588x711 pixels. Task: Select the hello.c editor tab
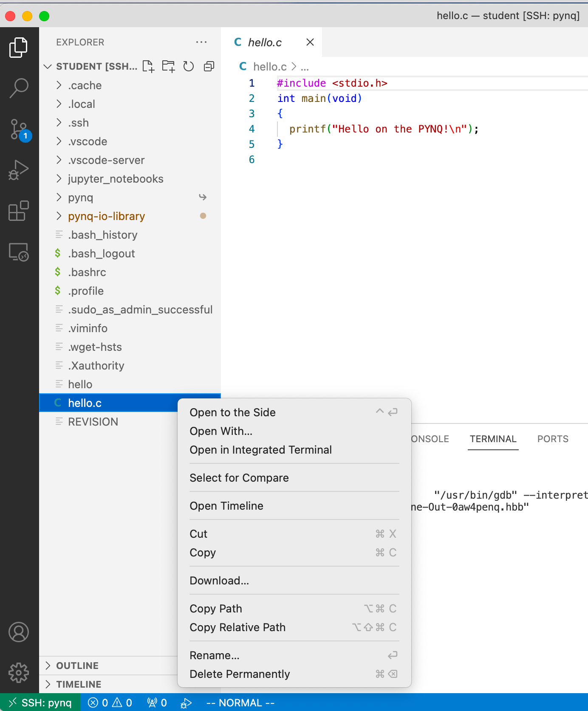(x=272, y=42)
